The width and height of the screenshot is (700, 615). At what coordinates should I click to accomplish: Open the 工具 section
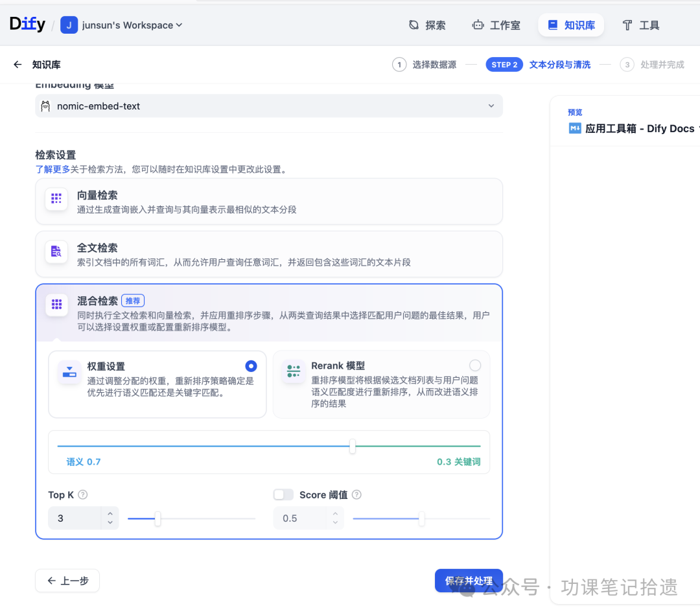coord(641,25)
